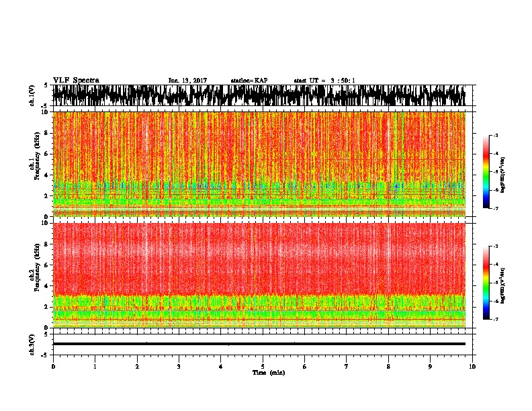Click the "8" kHz tick of ch.2 spectrogram
Screen dimensions: 532x411
(47, 244)
